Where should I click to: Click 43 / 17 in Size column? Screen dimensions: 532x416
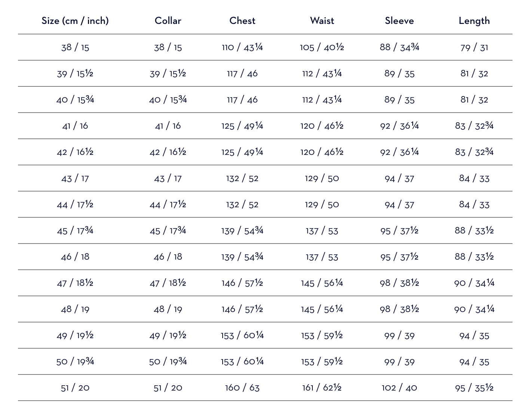click(75, 178)
